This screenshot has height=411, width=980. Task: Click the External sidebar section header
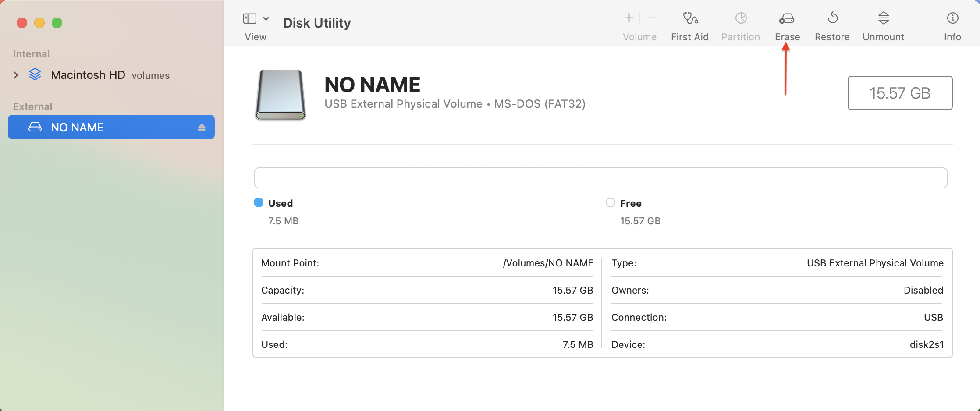pyautogui.click(x=32, y=106)
